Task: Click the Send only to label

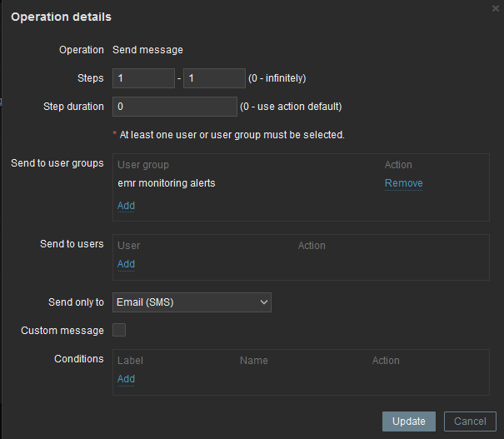Action: click(77, 302)
